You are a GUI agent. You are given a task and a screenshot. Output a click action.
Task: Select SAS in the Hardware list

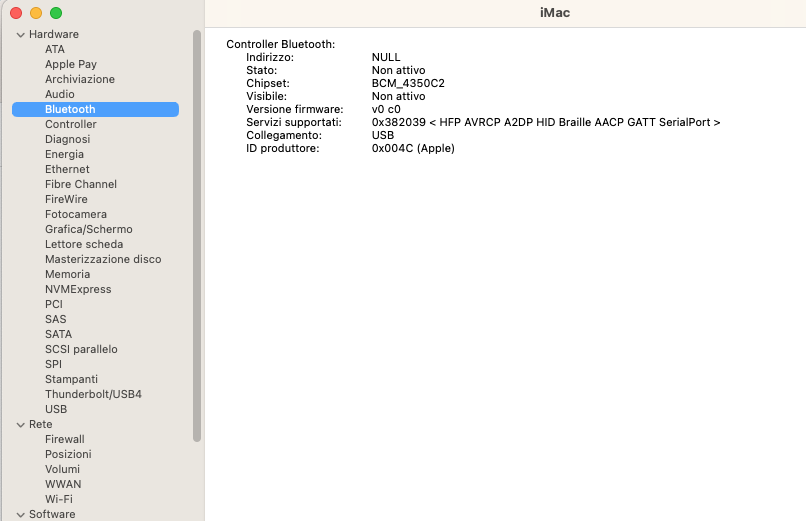click(x=56, y=319)
